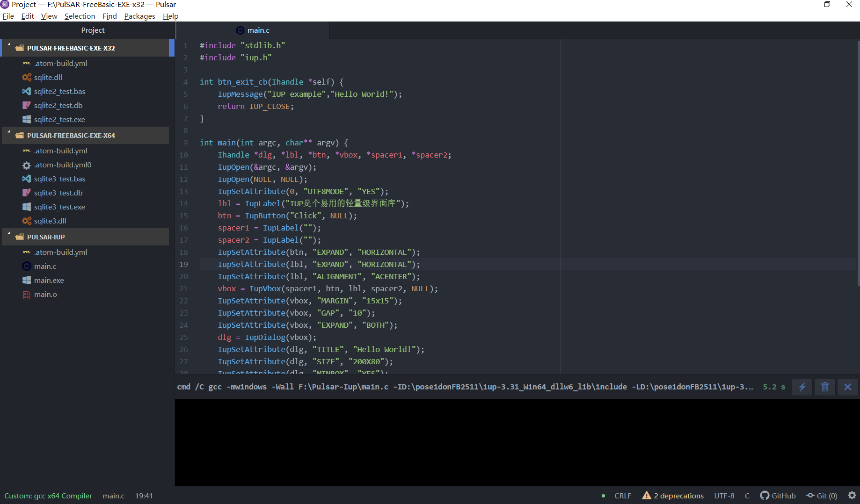The image size is (860, 504).
Task: Click the sqlite2_test.db database icon
Action: [x=27, y=105]
